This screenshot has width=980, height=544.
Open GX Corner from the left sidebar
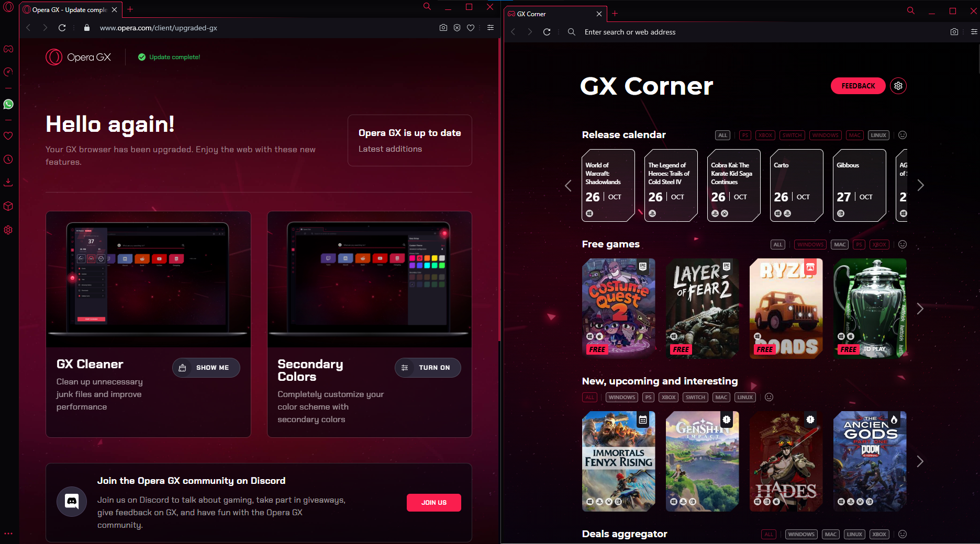pos(8,49)
